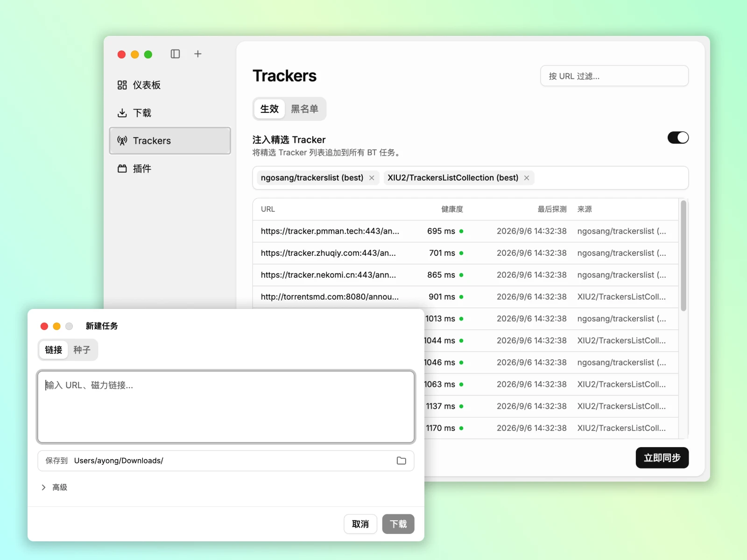Select the tracker.pmman.tech row URL
Screen dimensions: 747x560
click(x=330, y=231)
